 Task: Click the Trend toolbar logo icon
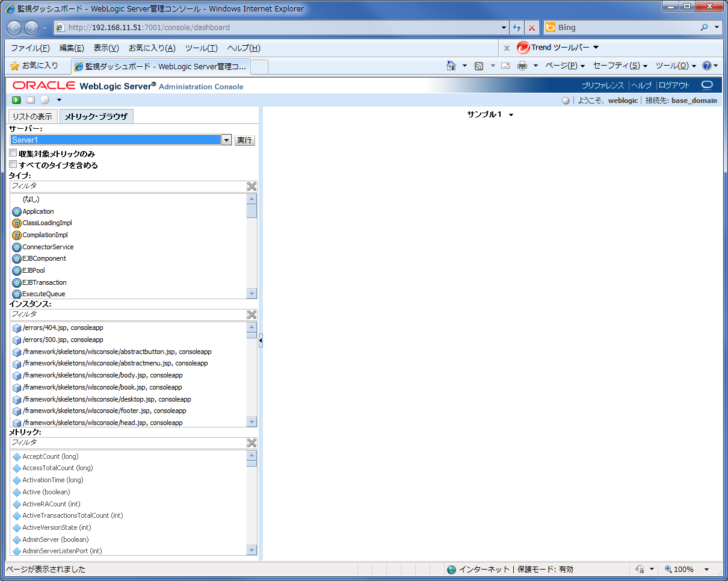tap(523, 48)
